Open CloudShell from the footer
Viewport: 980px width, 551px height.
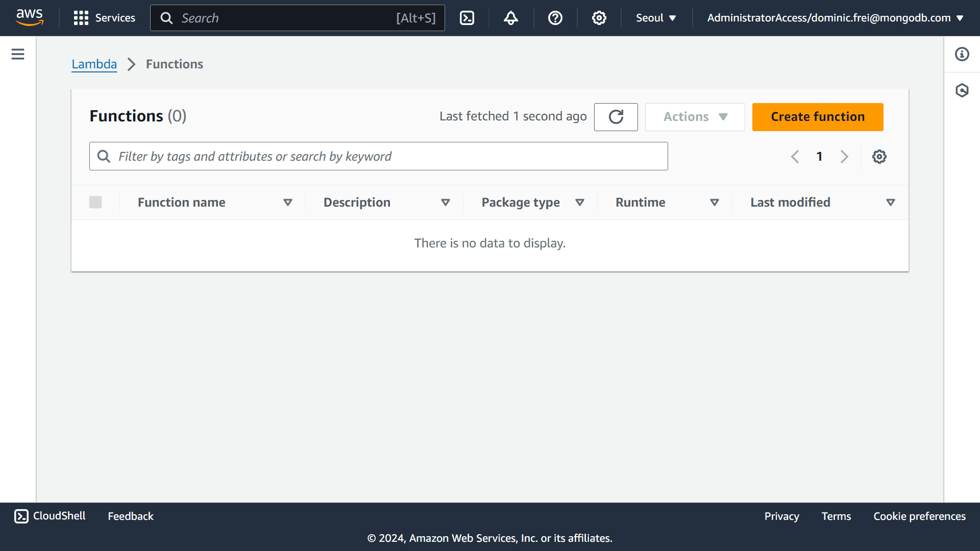[x=50, y=516]
